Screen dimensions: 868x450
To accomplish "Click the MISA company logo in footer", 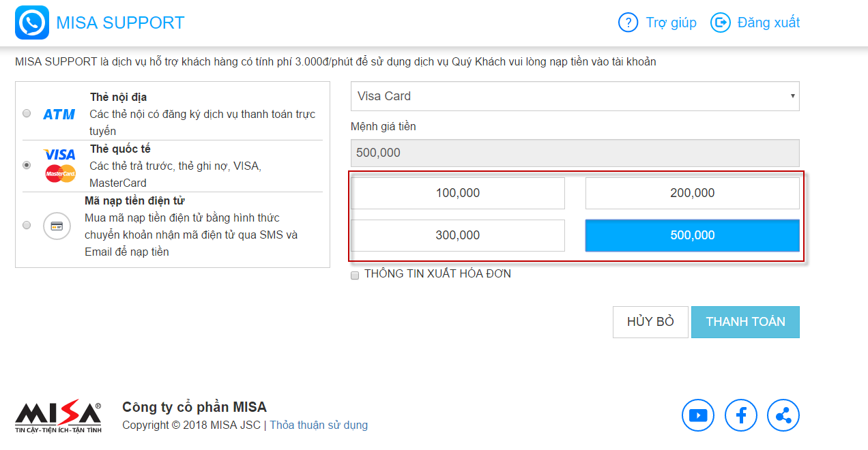I will pyautogui.click(x=58, y=416).
